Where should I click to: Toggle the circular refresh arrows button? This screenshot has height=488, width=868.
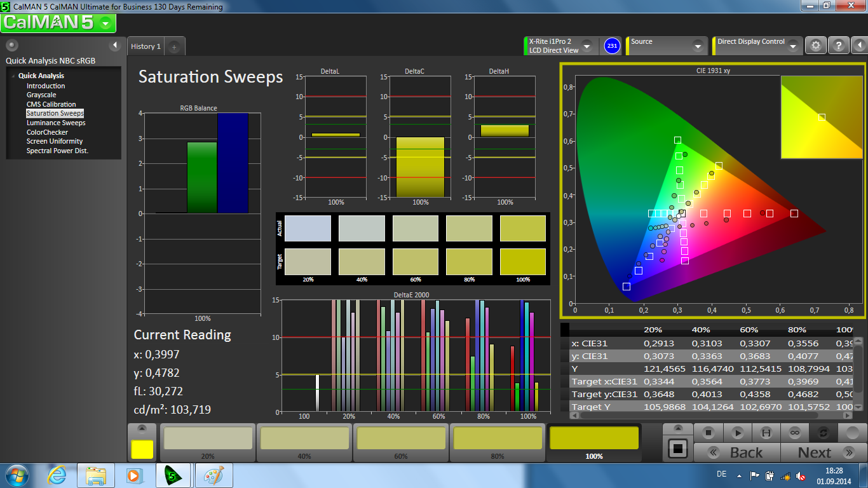pos(823,433)
